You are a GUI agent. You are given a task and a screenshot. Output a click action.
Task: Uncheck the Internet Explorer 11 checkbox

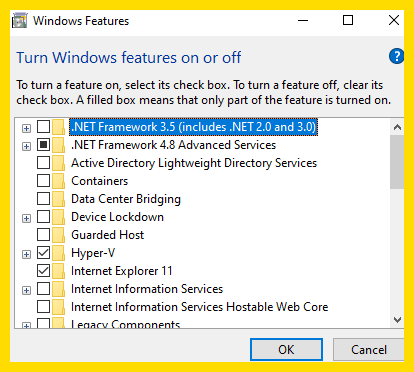pos(43,271)
